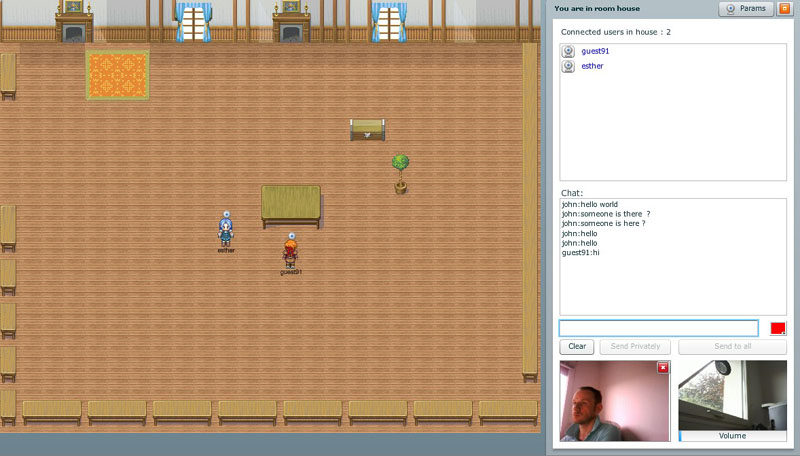Click the Send to all button
This screenshot has width=800, height=456.
(732, 346)
